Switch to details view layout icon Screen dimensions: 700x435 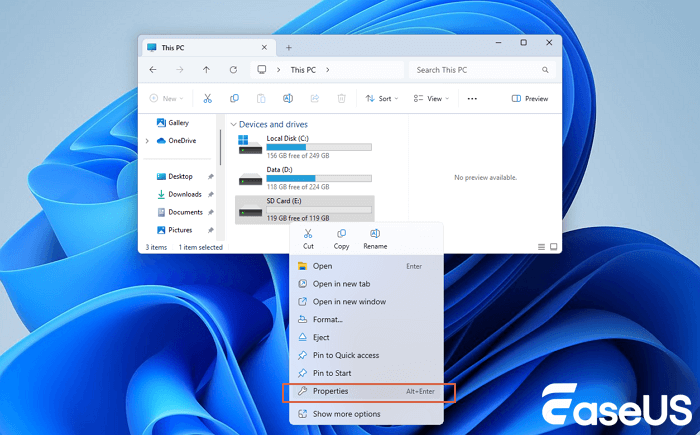coord(542,247)
